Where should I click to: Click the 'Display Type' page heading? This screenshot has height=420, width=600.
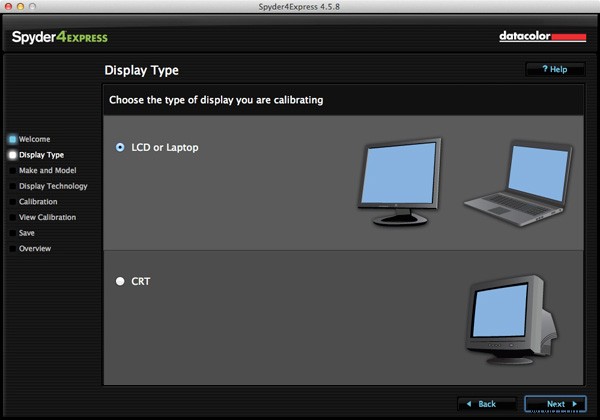pyautogui.click(x=142, y=70)
